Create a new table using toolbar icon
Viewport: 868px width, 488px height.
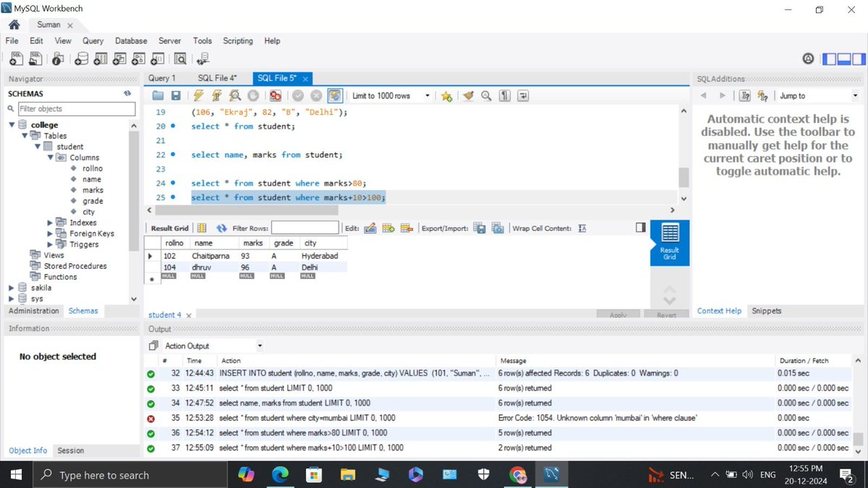[x=101, y=59]
